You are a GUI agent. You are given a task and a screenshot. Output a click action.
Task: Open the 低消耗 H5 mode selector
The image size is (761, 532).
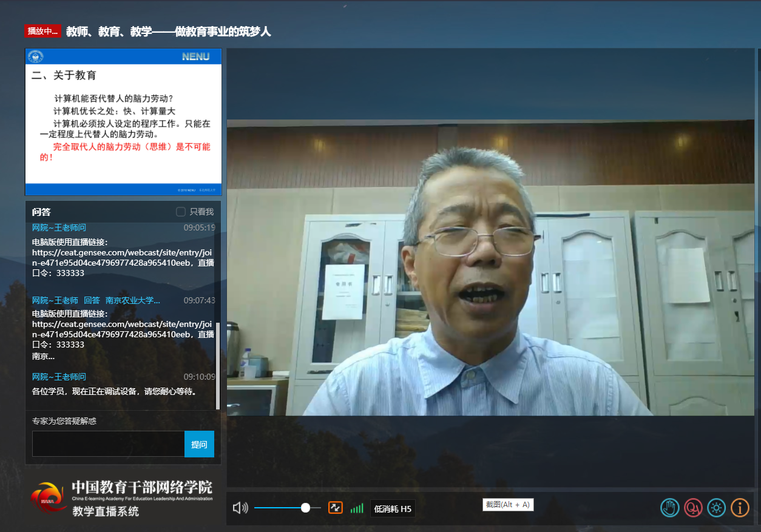[x=393, y=508]
